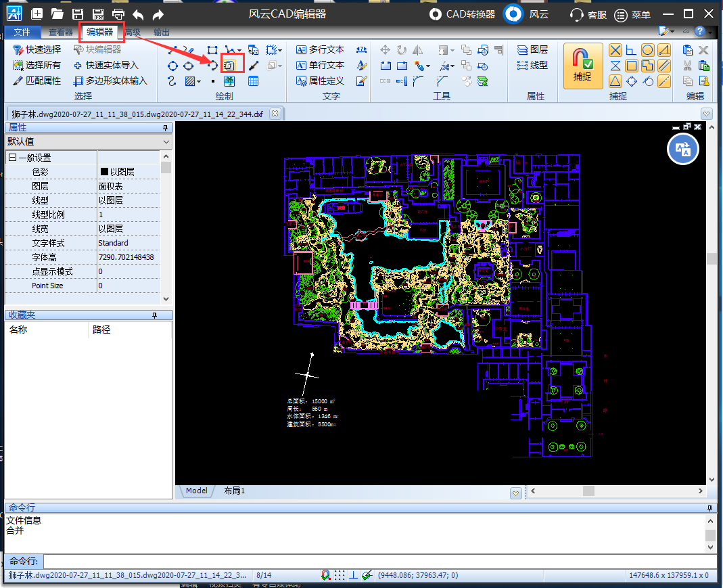Open a file with the folder icon
Viewport: 723px width, 588px height.
click(57, 14)
